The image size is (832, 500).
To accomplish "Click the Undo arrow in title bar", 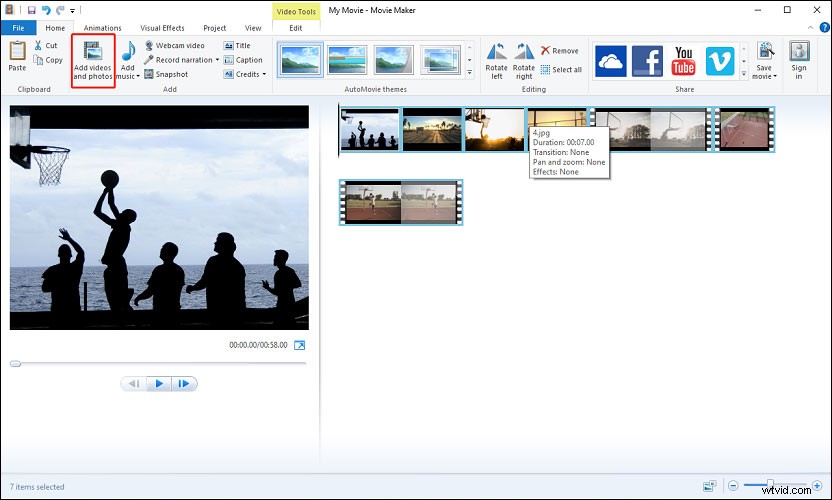I will coord(46,10).
